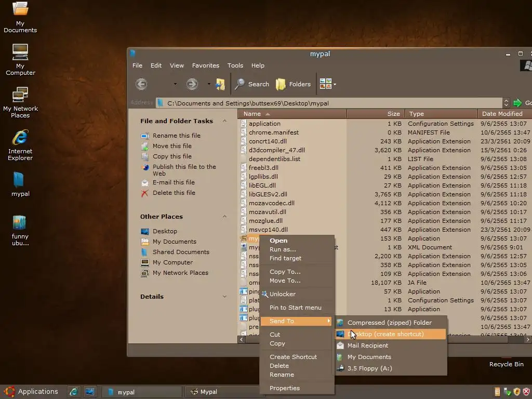
Task: Select Mail Recipient in Send To
Action: 390,345
